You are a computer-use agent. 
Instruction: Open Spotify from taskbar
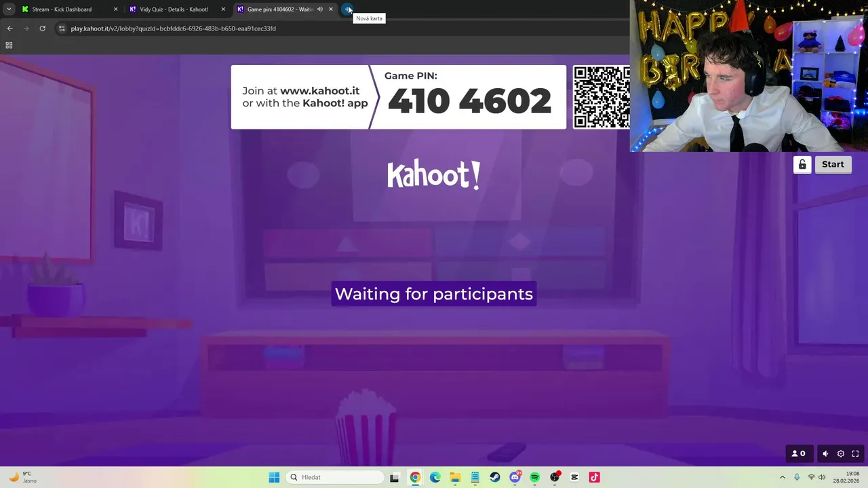pyautogui.click(x=535, y=477)
